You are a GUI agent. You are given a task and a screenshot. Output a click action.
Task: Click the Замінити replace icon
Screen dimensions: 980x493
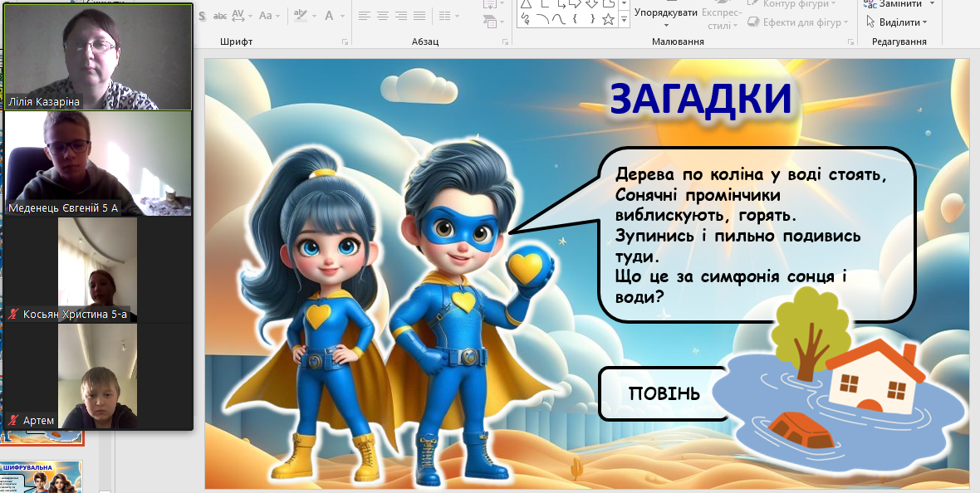point(870,4)
